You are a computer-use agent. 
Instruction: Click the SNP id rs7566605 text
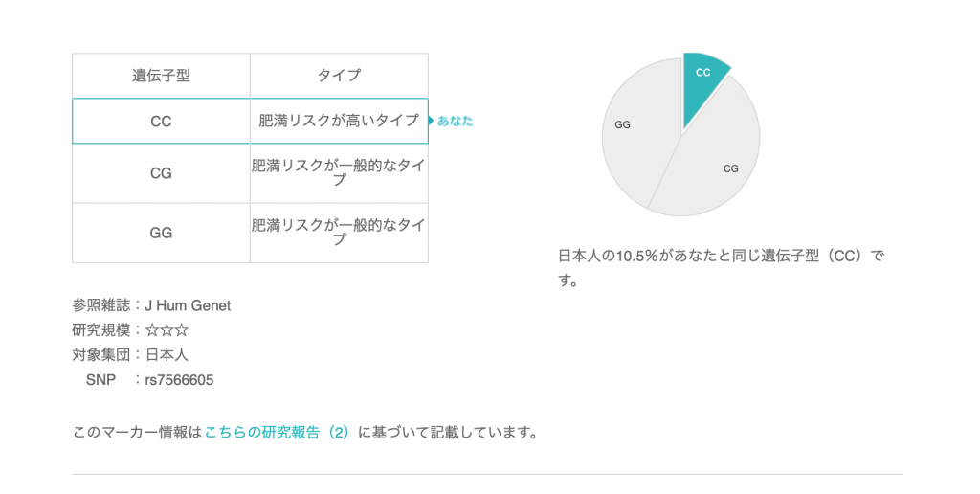[x=179, y=380]
